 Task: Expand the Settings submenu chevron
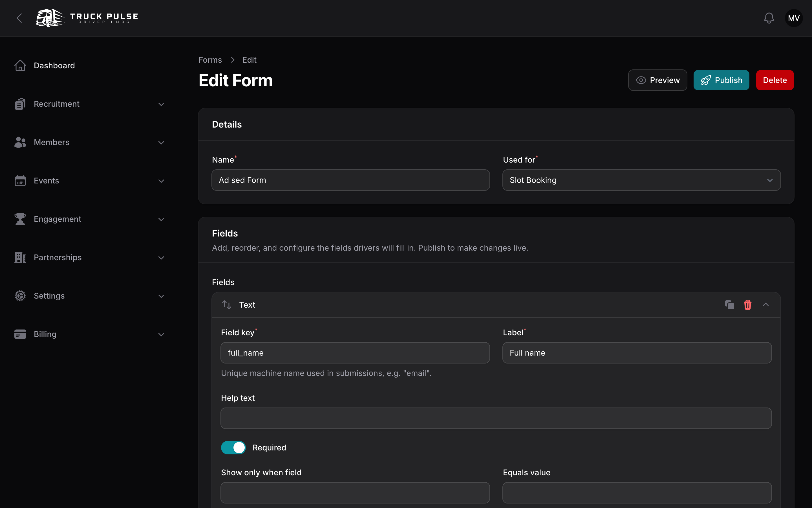[161, 296]
